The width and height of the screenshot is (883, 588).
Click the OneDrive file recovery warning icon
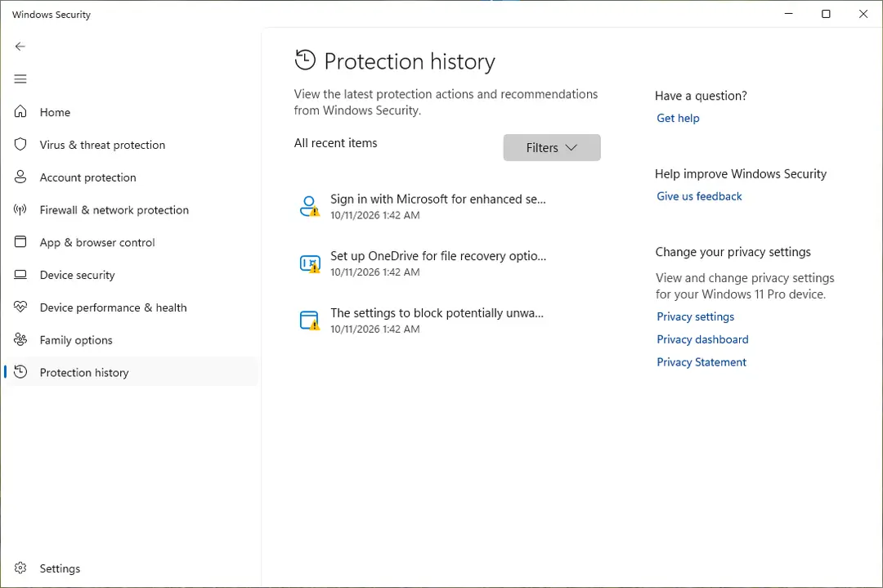(x=310, y=263)
